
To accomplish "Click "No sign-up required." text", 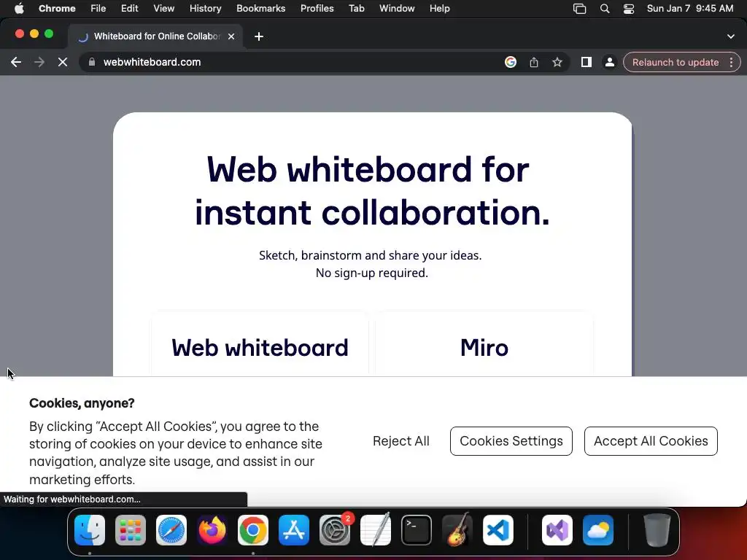I will 371,273.
